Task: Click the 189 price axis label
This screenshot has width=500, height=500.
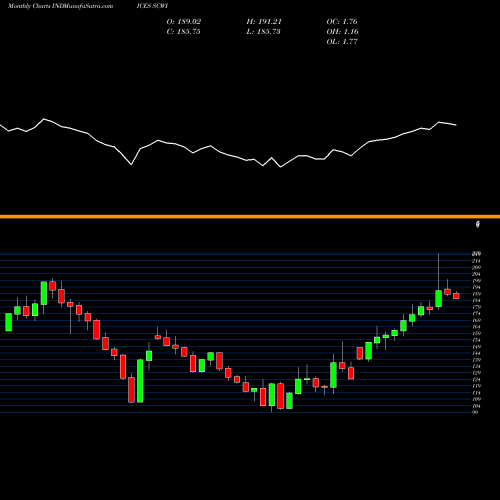Action: [476, 294]
